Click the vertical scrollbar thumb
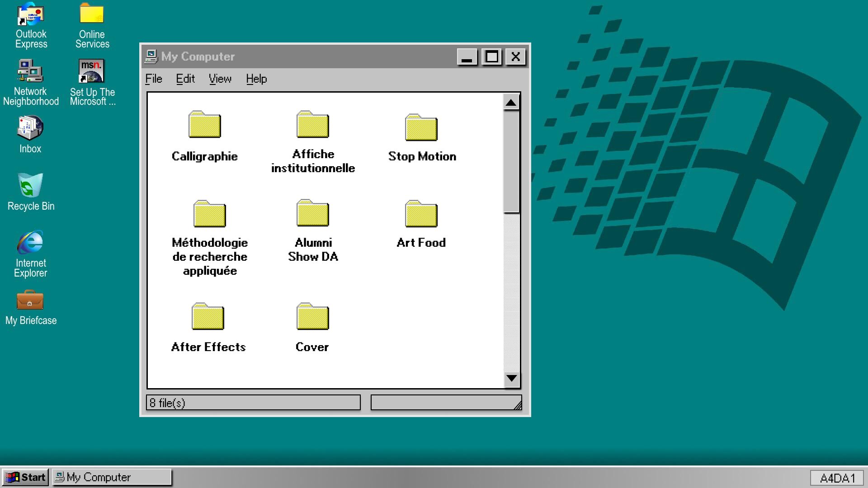The width and height of the screenshot is (868, 488). point(511,162)
